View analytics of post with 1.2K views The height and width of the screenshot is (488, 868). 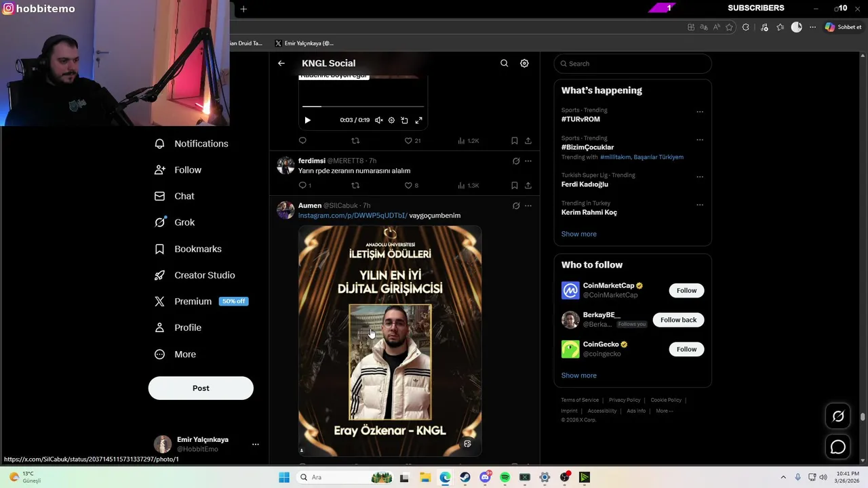(x=469, y=140)
